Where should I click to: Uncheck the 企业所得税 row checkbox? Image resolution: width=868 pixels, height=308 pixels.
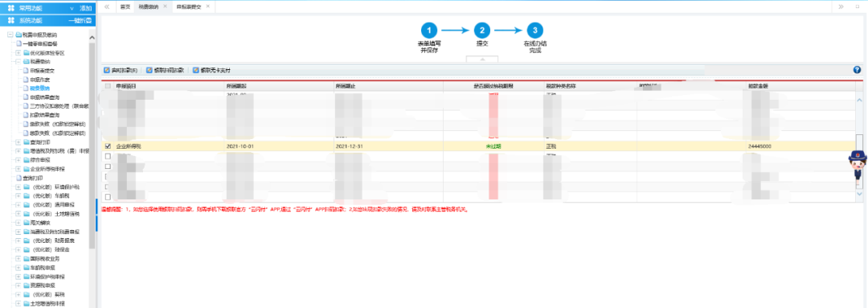click(x=108, y=146)
